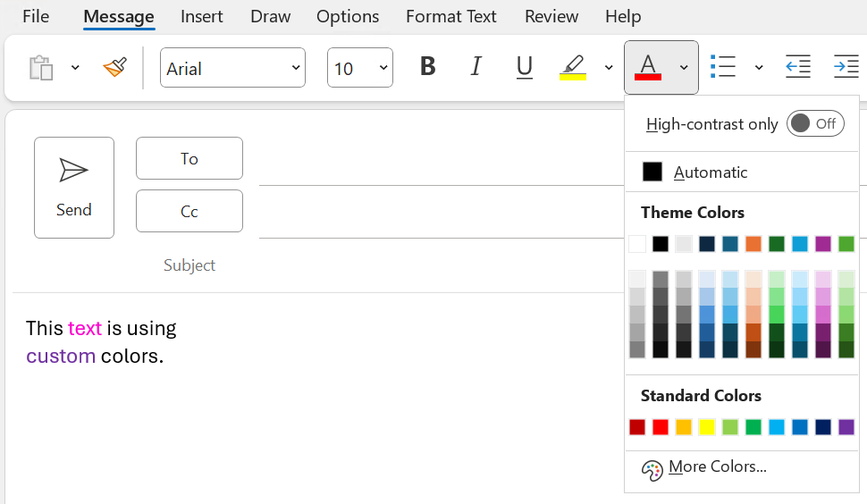867x504 pixels.
Task: Click the Cc address field line
Action: (442, 214)
